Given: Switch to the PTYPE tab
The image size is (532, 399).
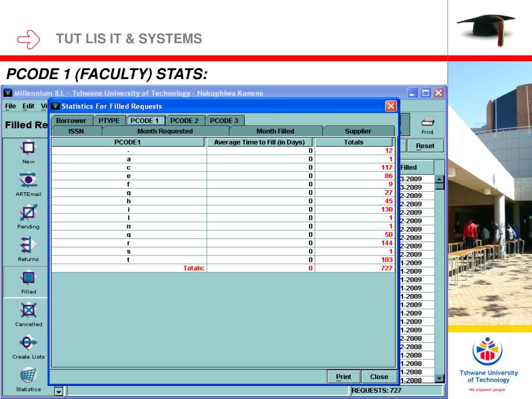Looking at the screenshot, I should (109, 121).
